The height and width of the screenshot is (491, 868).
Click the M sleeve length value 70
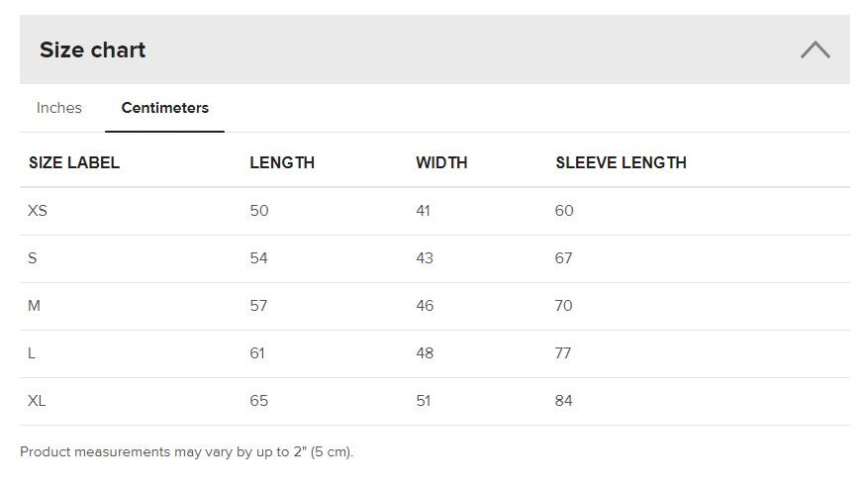564,306
